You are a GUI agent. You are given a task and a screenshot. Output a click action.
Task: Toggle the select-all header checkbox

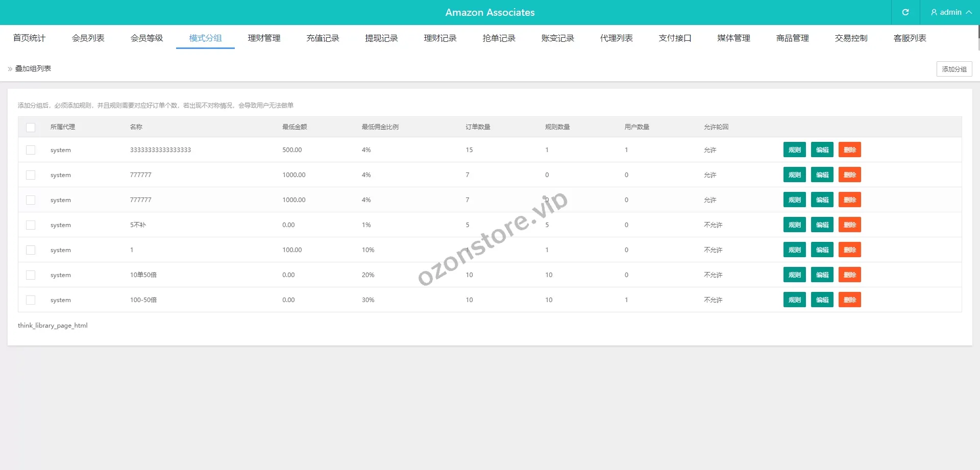(31, 128)
